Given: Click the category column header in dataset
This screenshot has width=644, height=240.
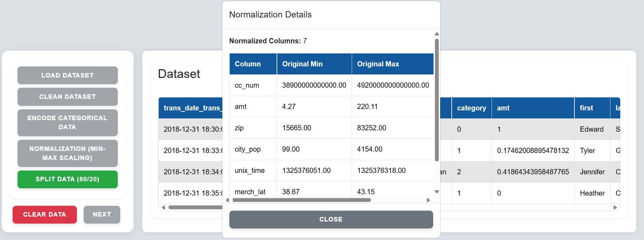Looking at the screenshot, I should click(x=472, y=108).
